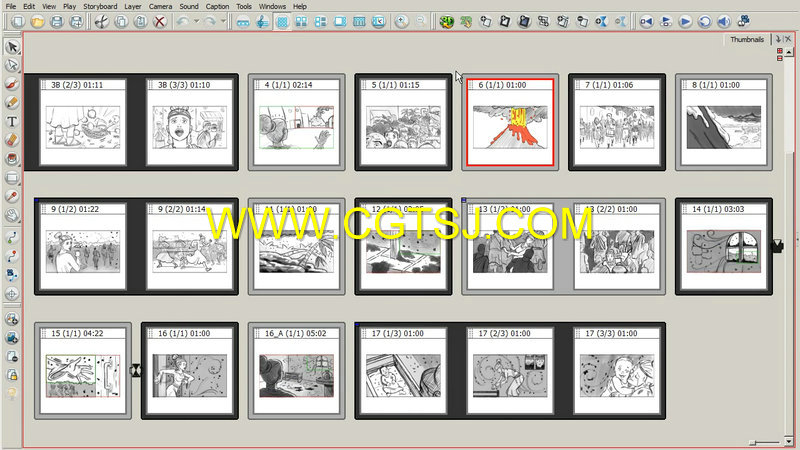Click the New Panel icon

tap(485, 21)
